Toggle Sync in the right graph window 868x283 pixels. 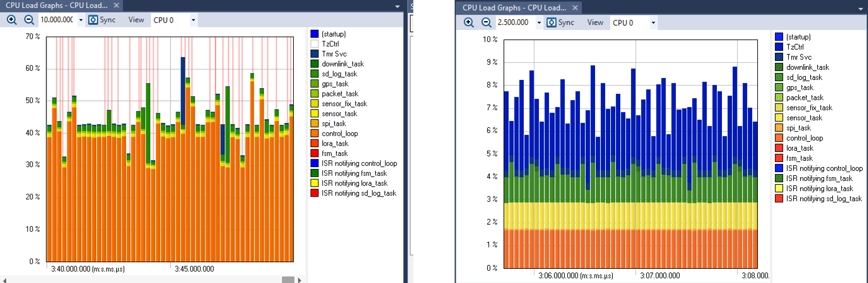coord(560,22)
